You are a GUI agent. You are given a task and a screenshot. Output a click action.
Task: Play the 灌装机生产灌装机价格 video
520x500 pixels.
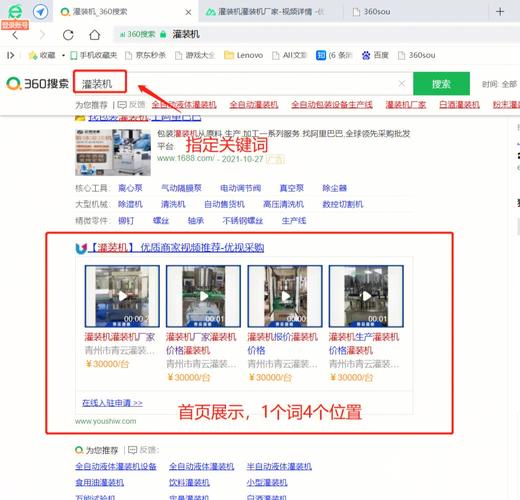point(366,296)
